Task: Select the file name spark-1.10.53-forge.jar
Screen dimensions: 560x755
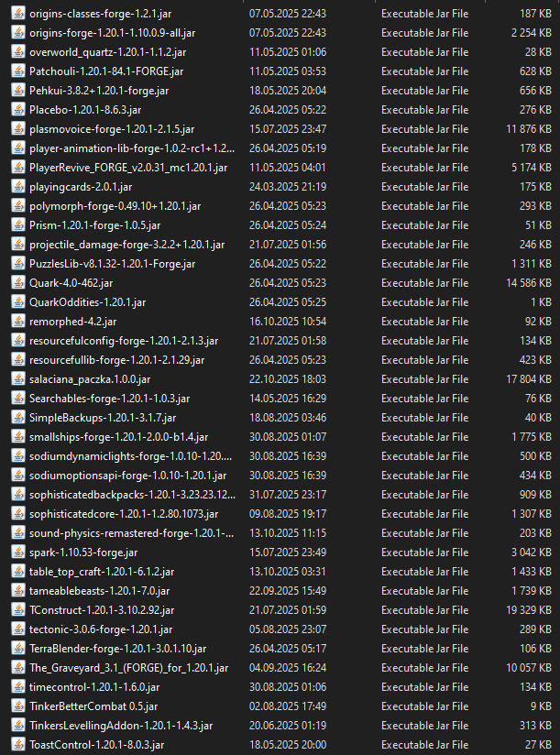Action: (83, 553)
